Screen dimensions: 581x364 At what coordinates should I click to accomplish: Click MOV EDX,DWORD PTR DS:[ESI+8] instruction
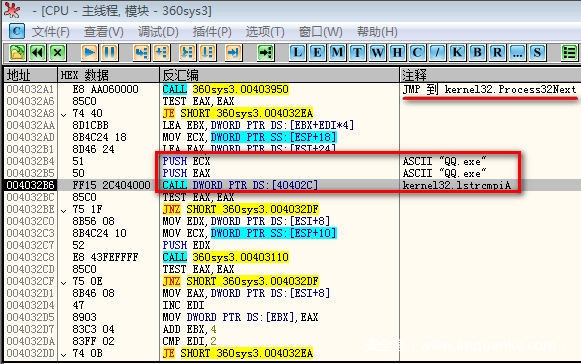pos(246,221)
